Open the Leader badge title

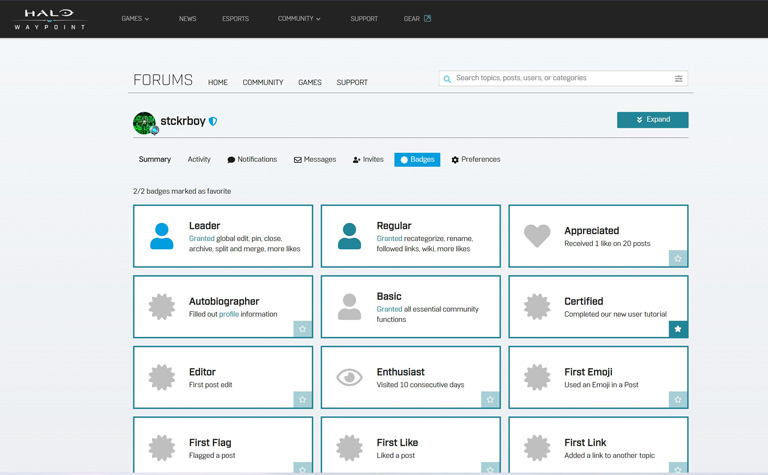205,226
